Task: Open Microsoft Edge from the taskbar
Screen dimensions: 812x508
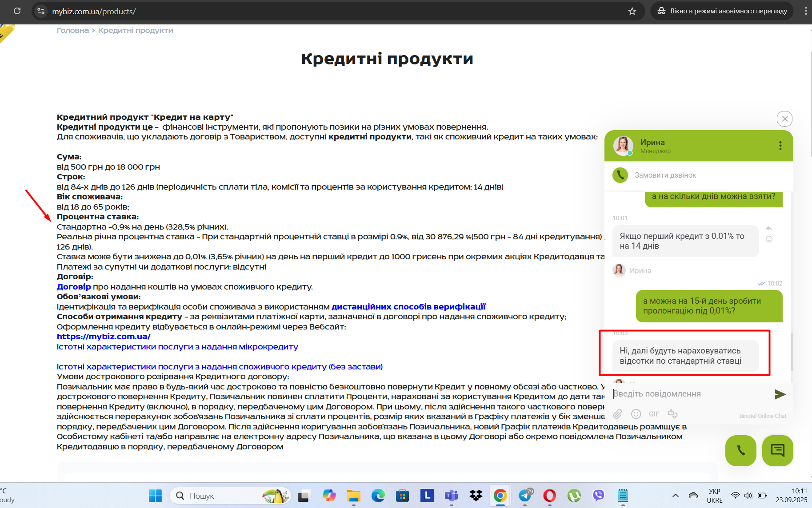Action: (378, 496)
